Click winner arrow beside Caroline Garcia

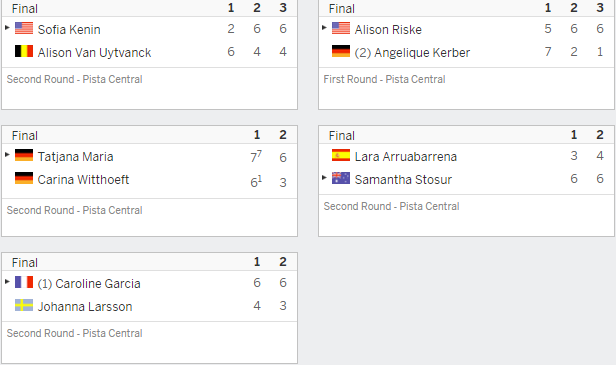tap(7, 281)
